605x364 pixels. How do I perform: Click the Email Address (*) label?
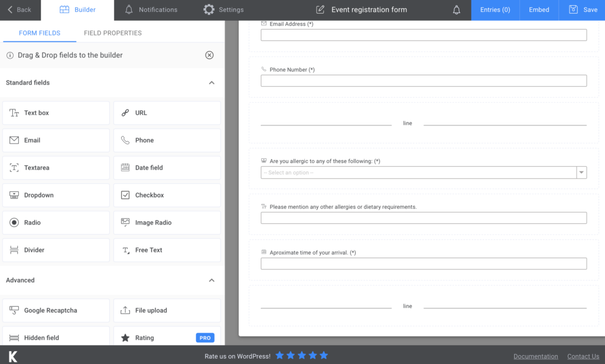point(291,24)
